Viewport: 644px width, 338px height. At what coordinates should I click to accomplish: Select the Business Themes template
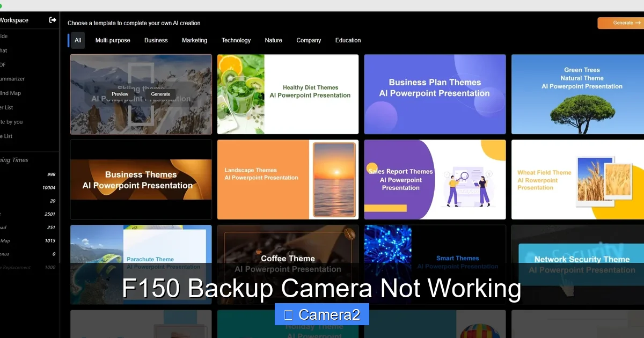141,180
